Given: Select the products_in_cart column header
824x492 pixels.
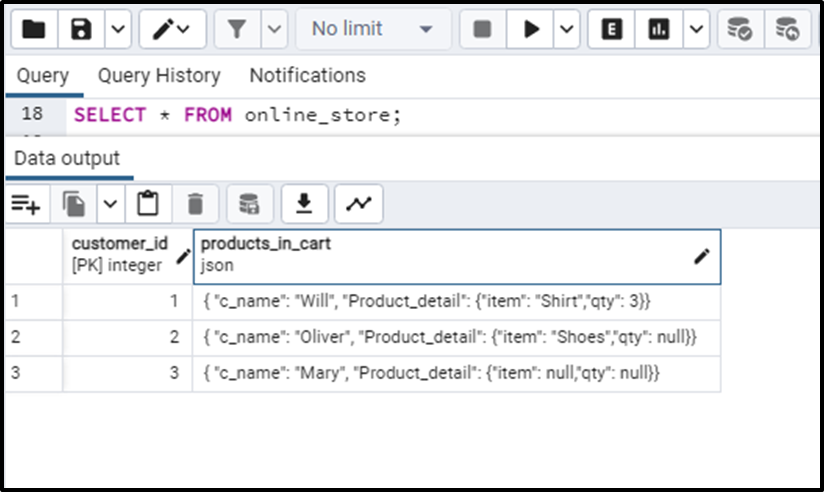Looking at the screenshot, I should 457,257.
